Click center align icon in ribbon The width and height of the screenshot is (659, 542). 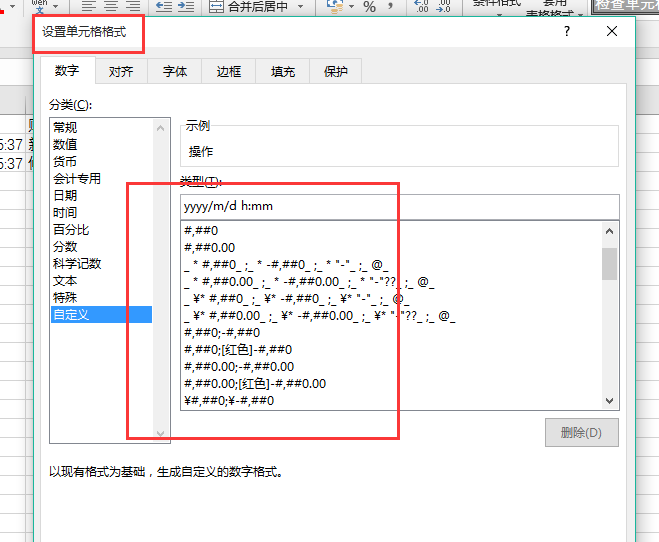click(111, 6)
